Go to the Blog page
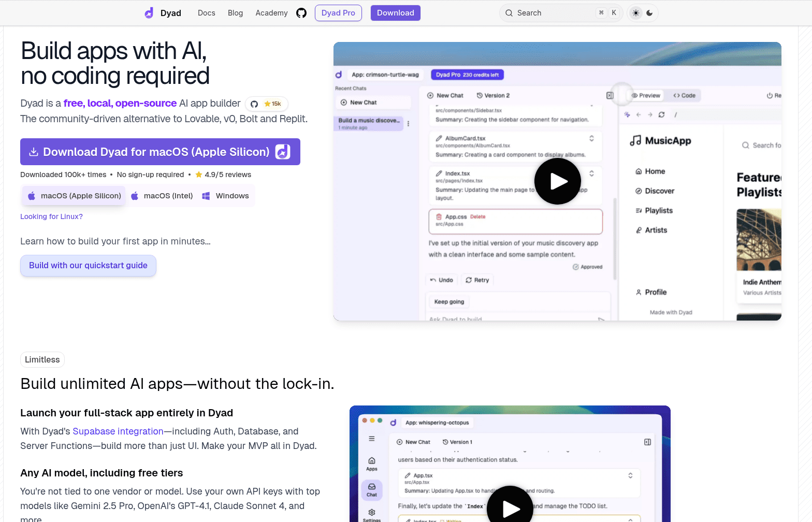The image size is (812, 522). (x=235, y=13)
